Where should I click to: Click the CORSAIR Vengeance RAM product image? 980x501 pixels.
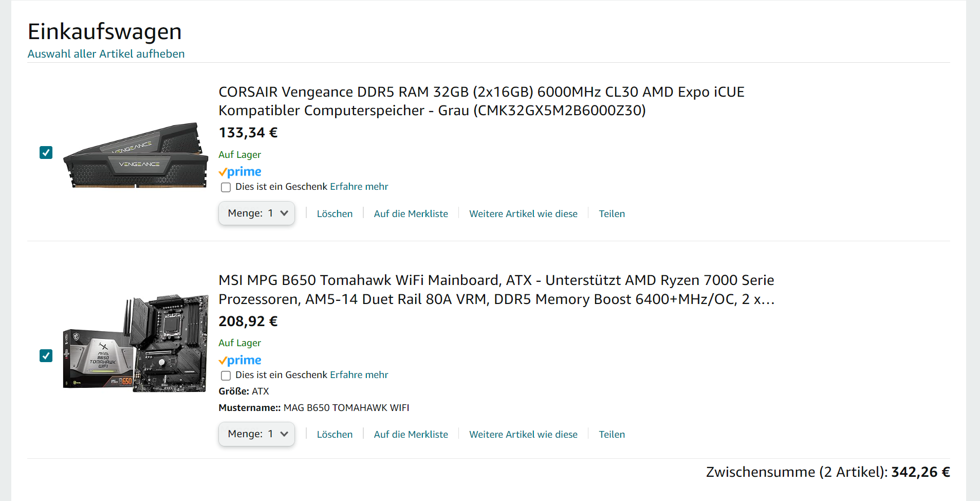point(135,155)
